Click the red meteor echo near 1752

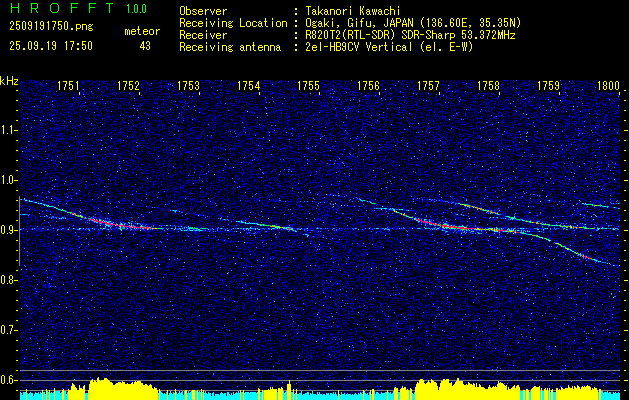120,224
